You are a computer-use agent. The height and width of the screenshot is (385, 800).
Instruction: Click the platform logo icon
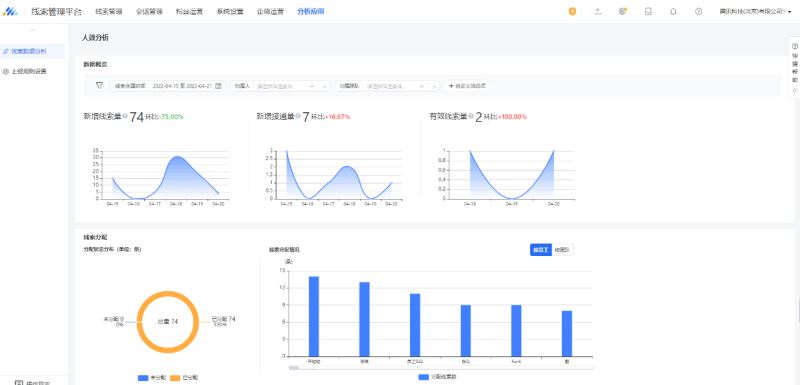11,12
